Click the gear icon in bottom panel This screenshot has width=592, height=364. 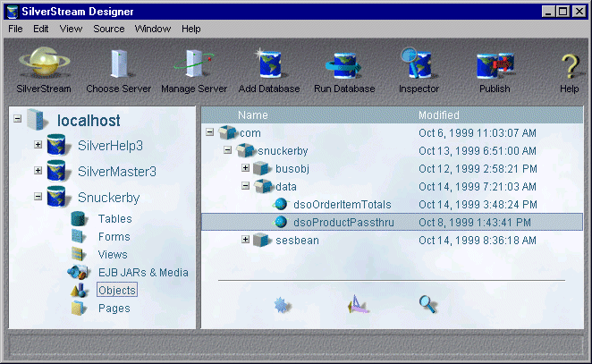pyautogui.click(x=282, y=305)
